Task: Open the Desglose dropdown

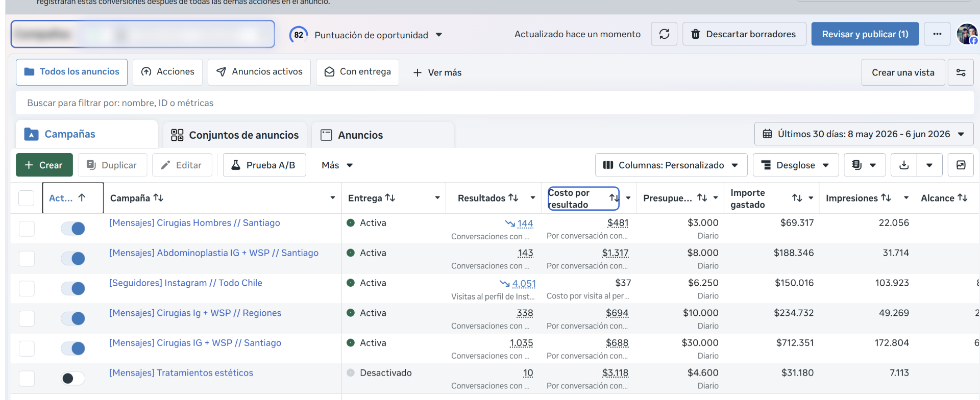Action: click(x=796, y=165)
